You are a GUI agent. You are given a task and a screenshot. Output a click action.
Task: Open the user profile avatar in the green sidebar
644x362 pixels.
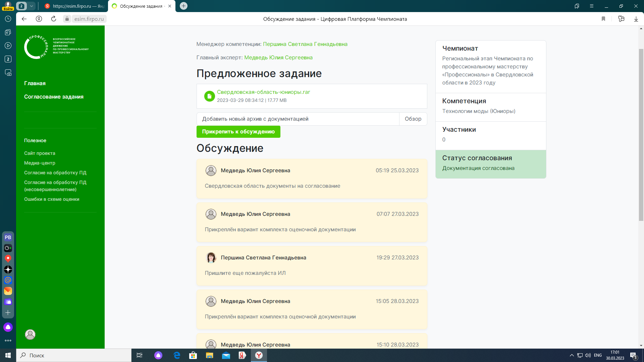coord(30,334)
